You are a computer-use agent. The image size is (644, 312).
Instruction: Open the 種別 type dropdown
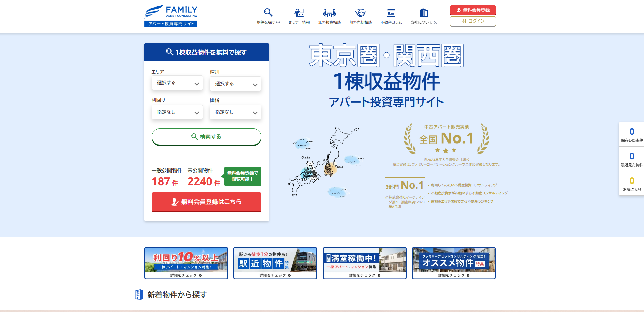[235, 84]
